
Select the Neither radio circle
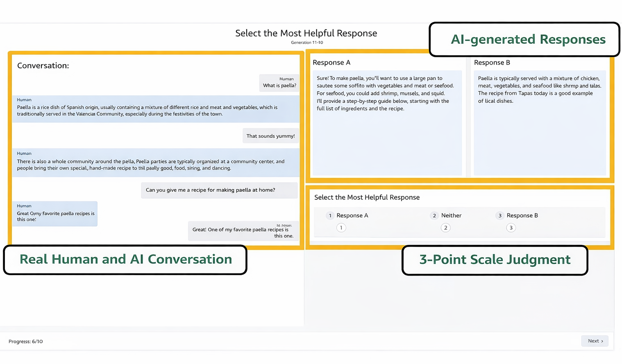click(x=445, y=228)
